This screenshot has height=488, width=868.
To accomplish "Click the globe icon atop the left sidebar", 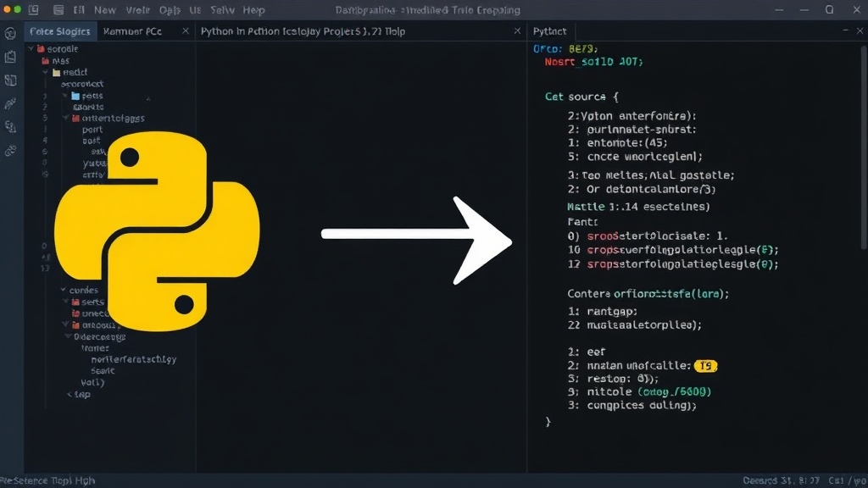I will click(10, 34).
